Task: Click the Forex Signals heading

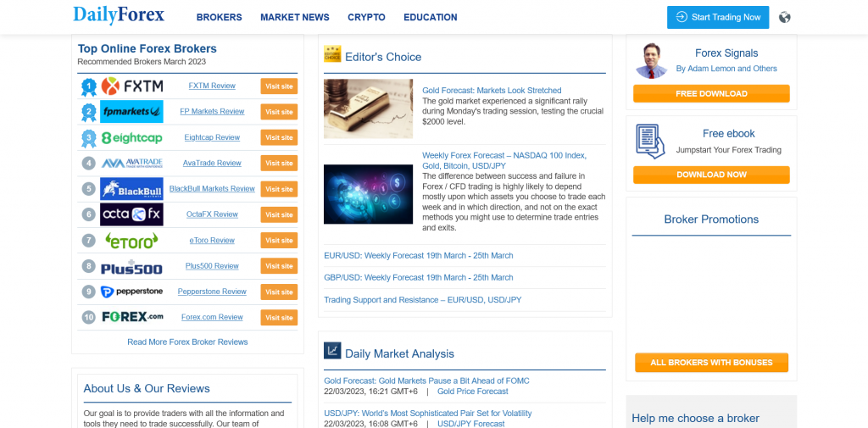Action: 726,53
